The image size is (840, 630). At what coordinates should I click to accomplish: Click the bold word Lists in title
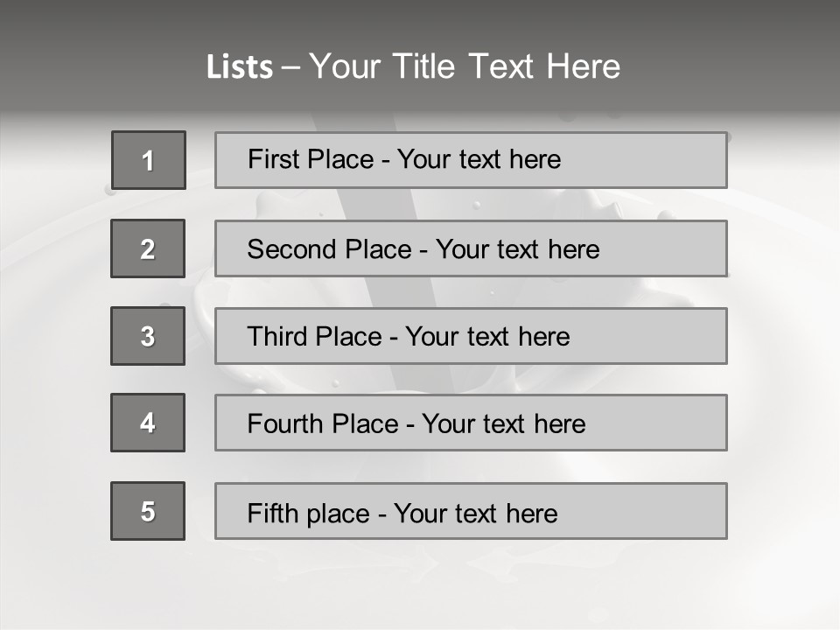(239, 67)
